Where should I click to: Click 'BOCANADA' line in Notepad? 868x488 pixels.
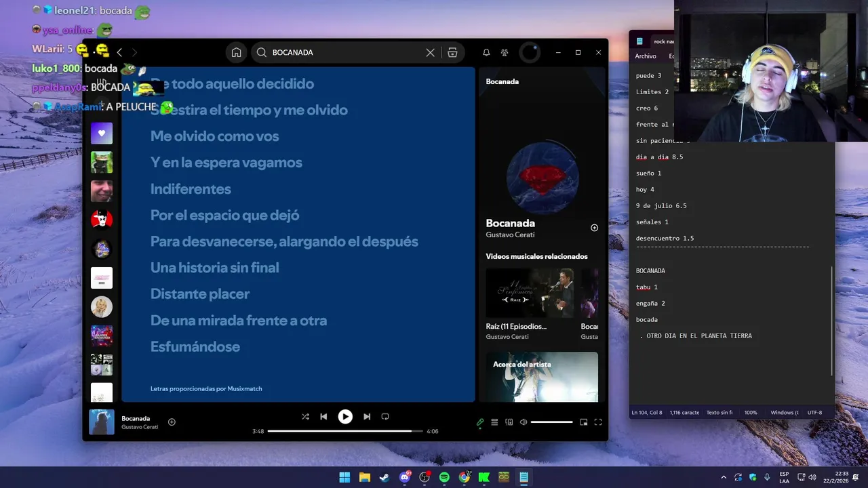[650, 271]
